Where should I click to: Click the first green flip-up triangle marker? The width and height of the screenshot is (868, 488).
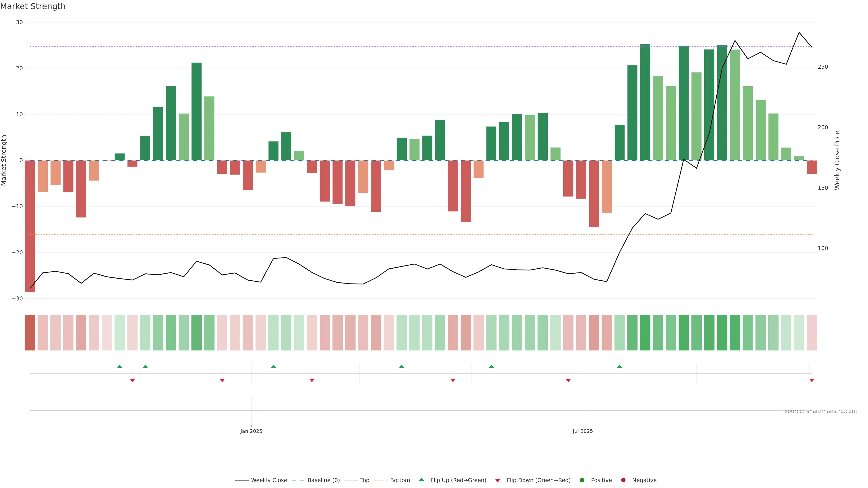[120, 366]
